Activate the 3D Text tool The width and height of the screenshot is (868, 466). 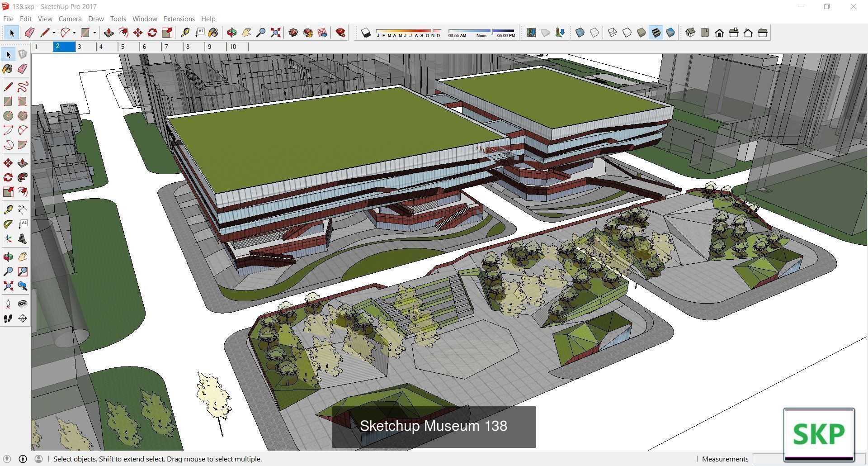22,239
